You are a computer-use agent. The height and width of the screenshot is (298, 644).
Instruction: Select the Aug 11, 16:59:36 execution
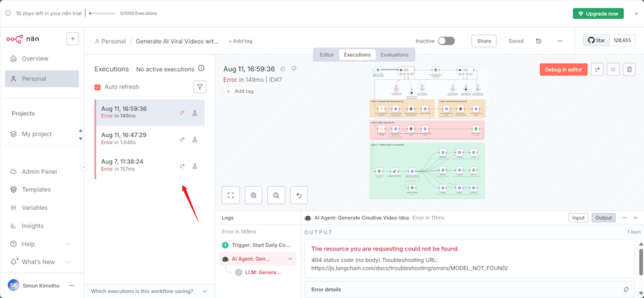pos(149,113)
